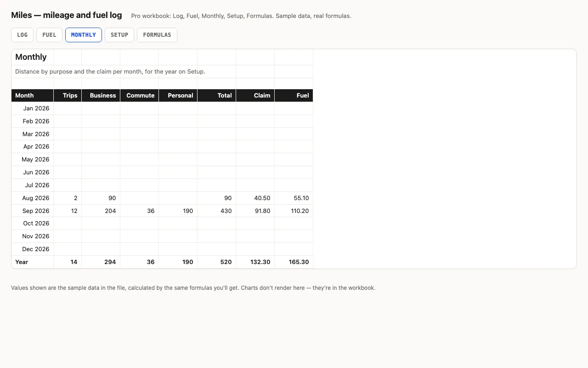Viewport: 588px width, 368px height.
Task: Click the Sep 2026 claim value 91.80
Action: [x=255, y=211]
